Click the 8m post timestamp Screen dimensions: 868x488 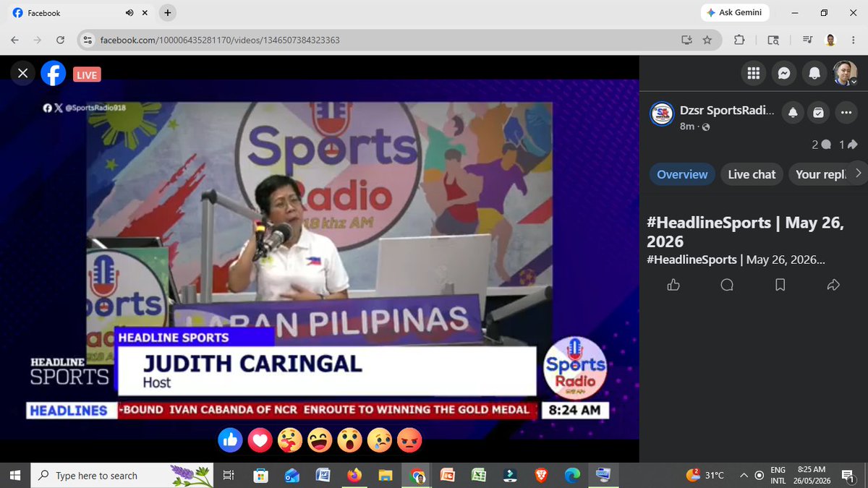point(687,127)
